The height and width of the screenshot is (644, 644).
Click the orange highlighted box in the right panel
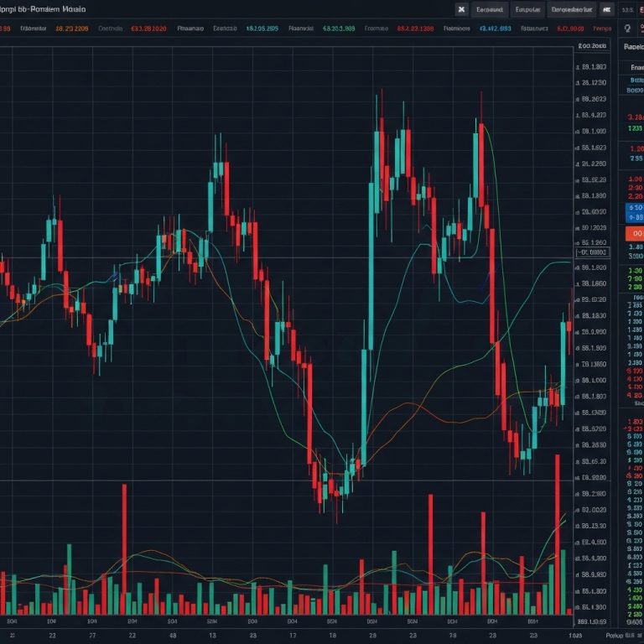(635, 234)
